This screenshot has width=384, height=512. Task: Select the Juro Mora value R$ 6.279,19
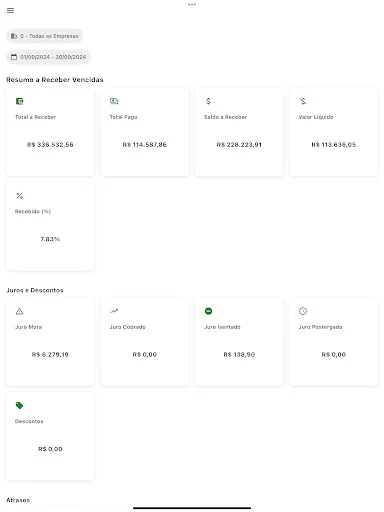50,355
